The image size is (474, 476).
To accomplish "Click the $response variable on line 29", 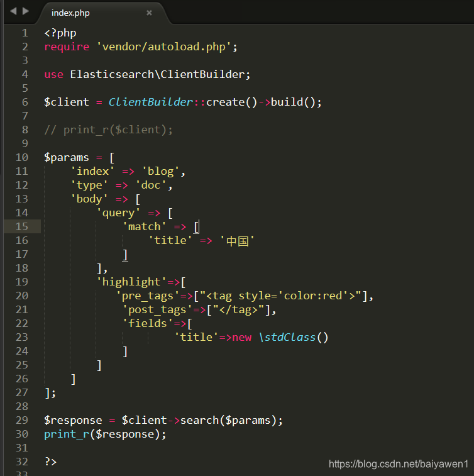I will [73, 421].
